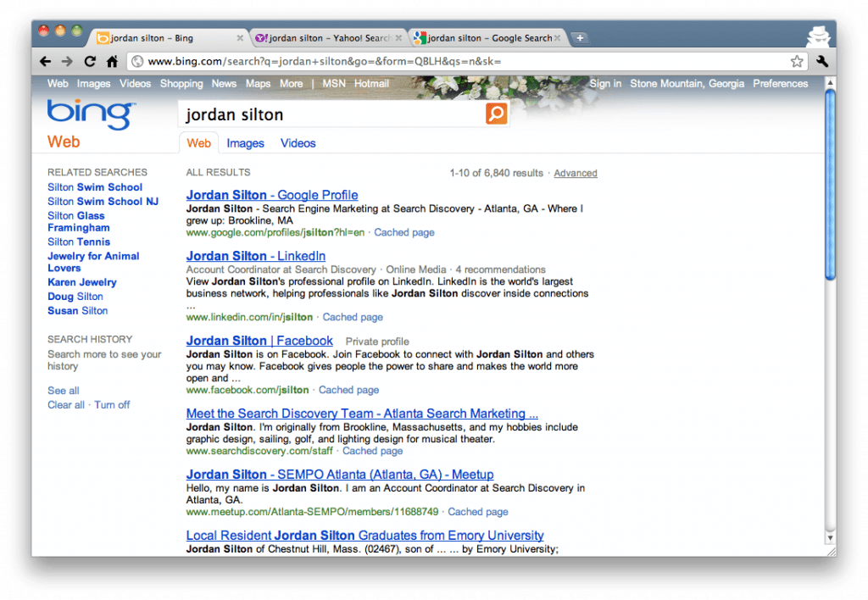Open the Images results tab under the search box
The image size is (868, 600).
tap(245, 143)
